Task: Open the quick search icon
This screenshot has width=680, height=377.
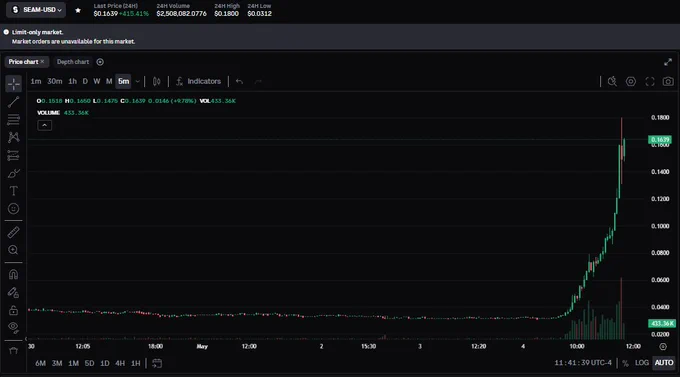Action: [612, 81]
